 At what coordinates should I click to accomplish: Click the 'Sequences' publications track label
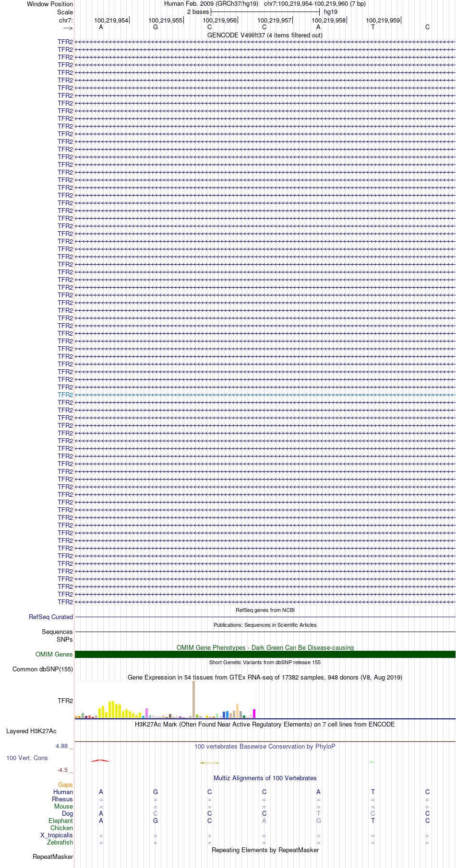click(57, 632)
